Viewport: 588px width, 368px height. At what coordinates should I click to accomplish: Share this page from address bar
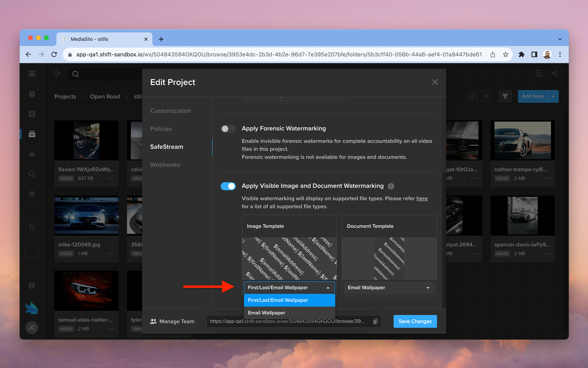click(x=493, y=54)
